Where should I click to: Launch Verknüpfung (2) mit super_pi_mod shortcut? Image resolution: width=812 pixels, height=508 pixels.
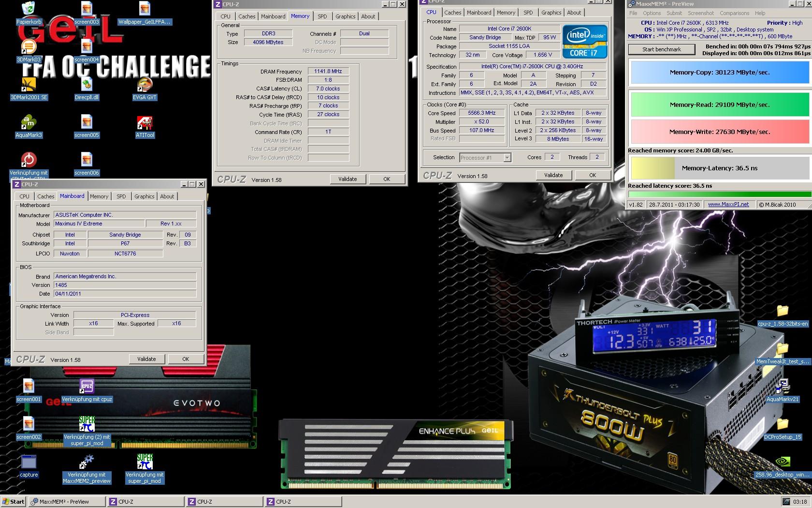87,424
